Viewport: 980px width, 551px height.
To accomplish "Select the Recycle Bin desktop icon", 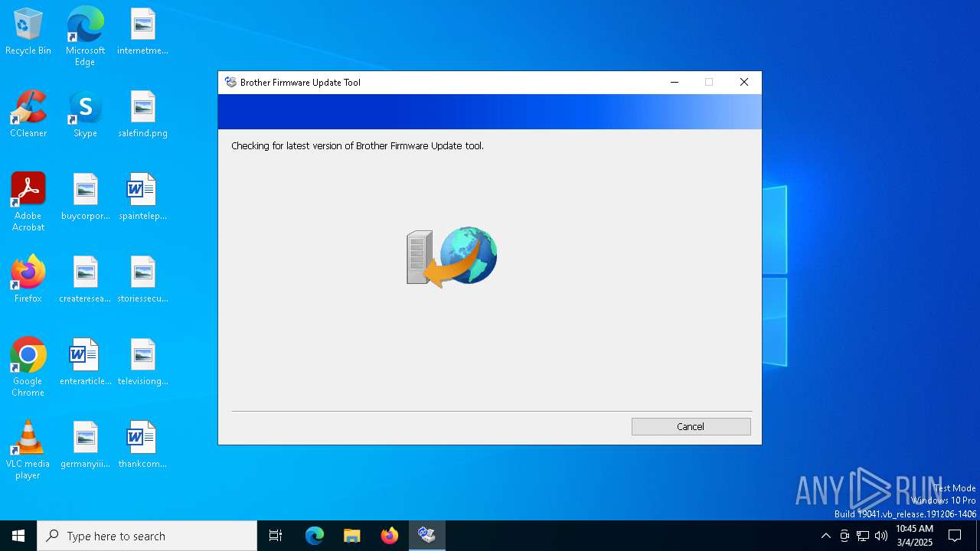I will coord(28,32).
